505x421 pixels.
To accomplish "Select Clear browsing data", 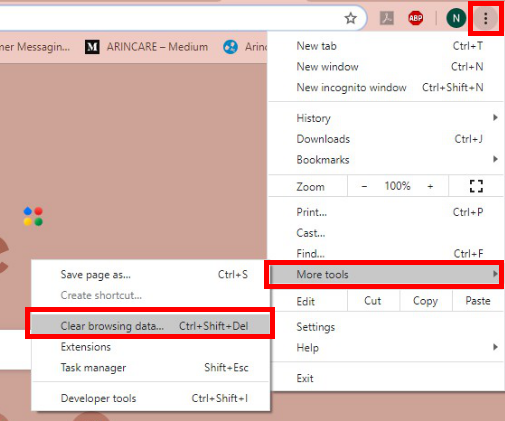I will [150, 326].
